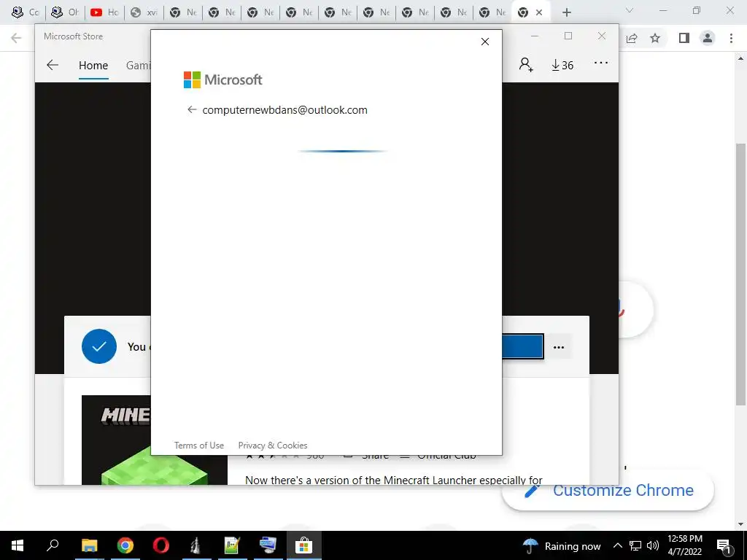Open network status tray icon
This screenshot has height=560, width=747.
(635, 545)
